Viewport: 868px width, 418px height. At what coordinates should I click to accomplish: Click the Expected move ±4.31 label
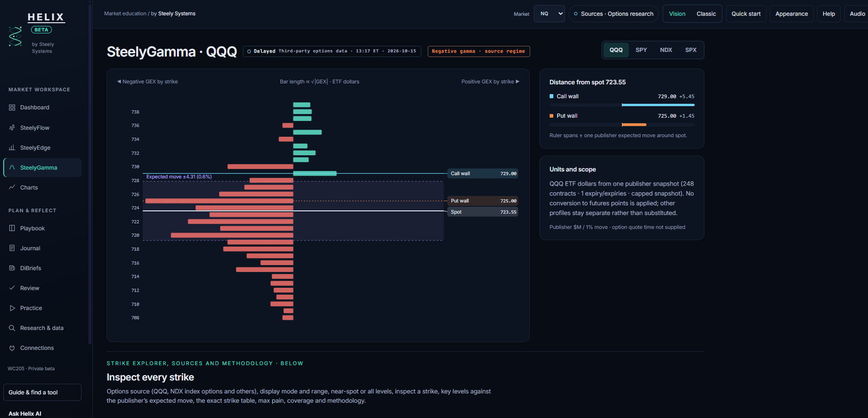click(x=179, y=177)
